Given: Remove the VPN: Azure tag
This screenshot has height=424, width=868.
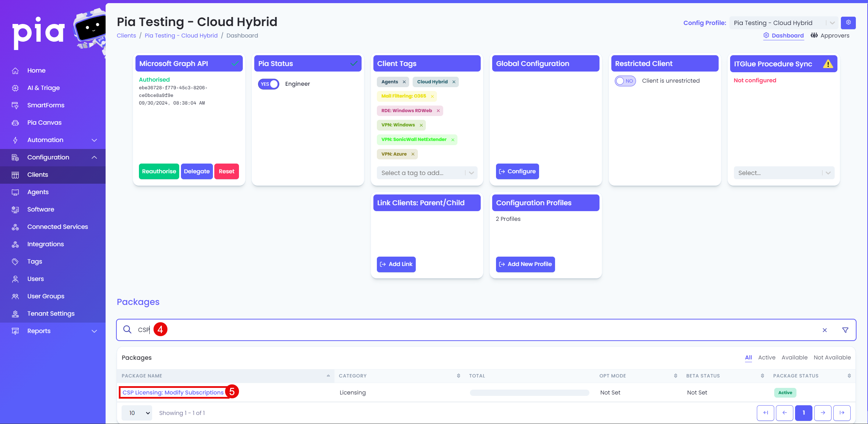Looking at the screenshot, I should (413, 154).
